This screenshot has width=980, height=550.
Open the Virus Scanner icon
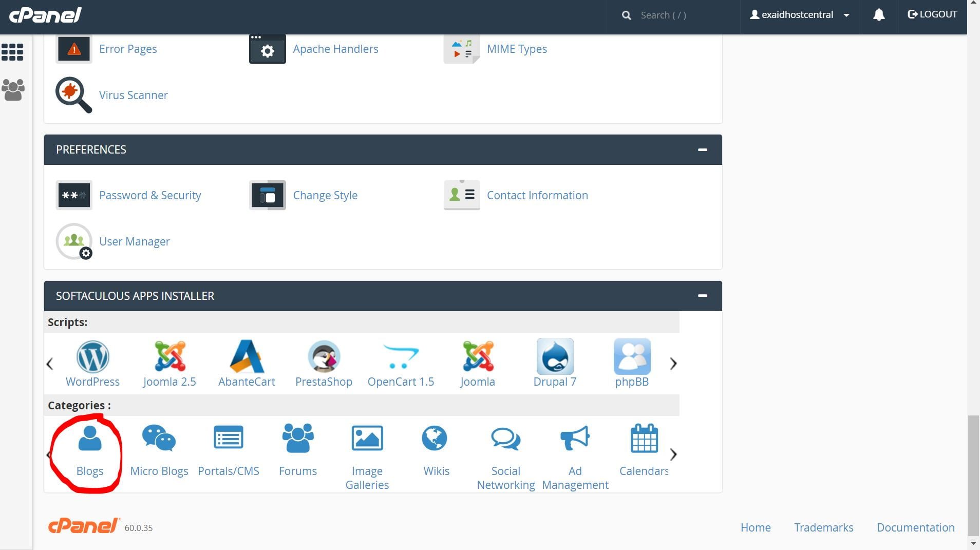click(73, 95)
